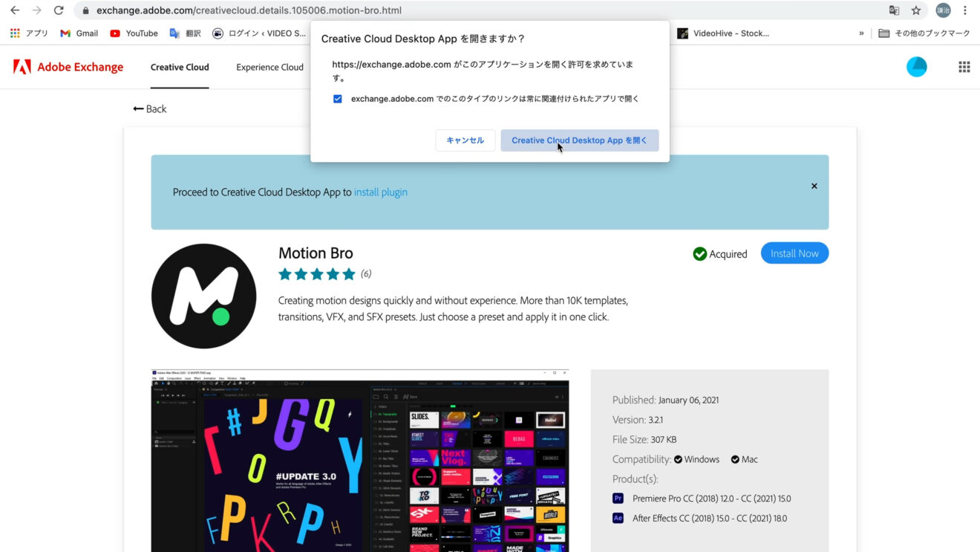Click the Windows compatibility label
The width and height of the screenshot is (980, 552).
[702, 459]
